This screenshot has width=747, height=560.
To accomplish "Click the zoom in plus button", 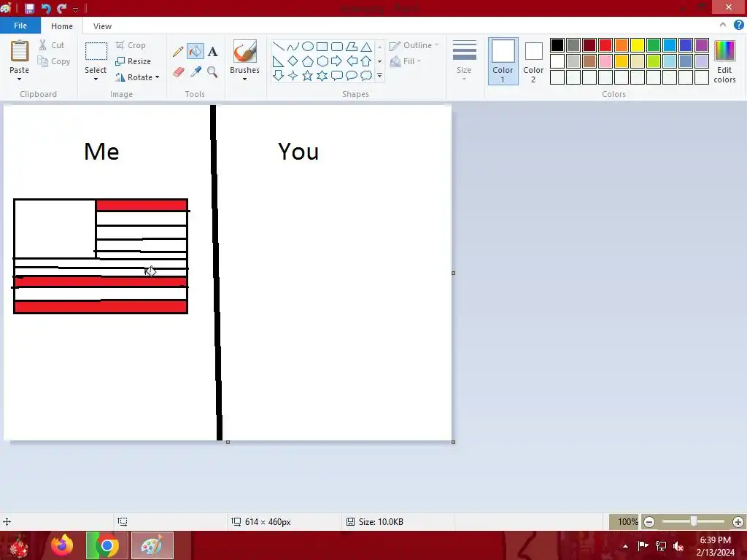I will point(738,522).
